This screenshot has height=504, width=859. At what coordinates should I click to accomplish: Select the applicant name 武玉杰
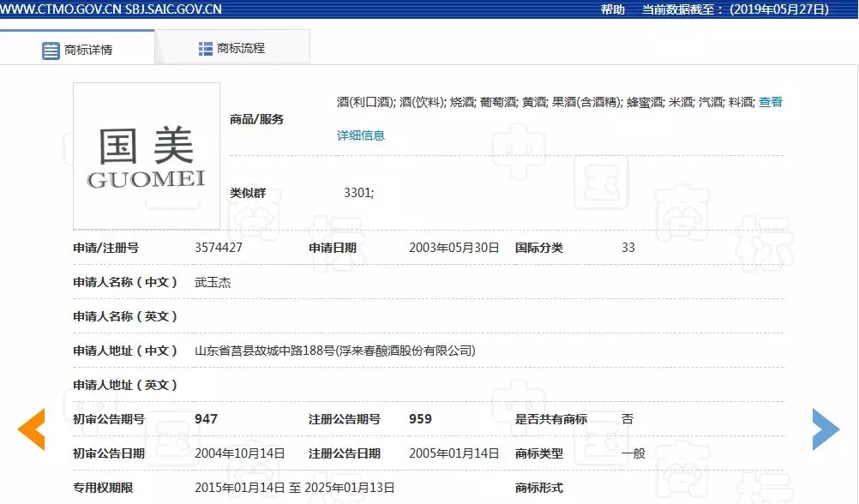click(213, 282)
